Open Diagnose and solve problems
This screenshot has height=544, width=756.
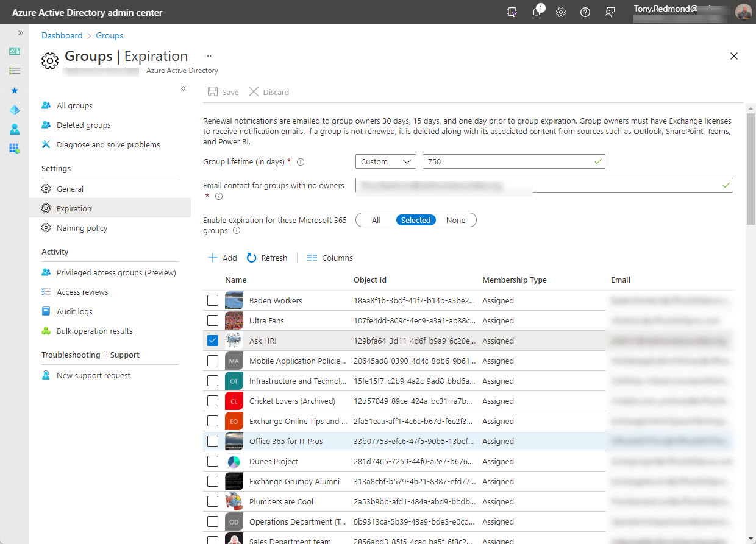pos(110,144)
